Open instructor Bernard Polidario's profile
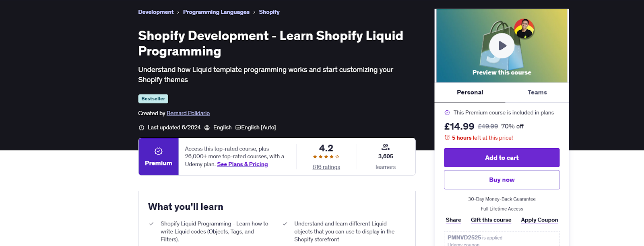Viewport: 644px width, 246px height. (x=188, y=113)
